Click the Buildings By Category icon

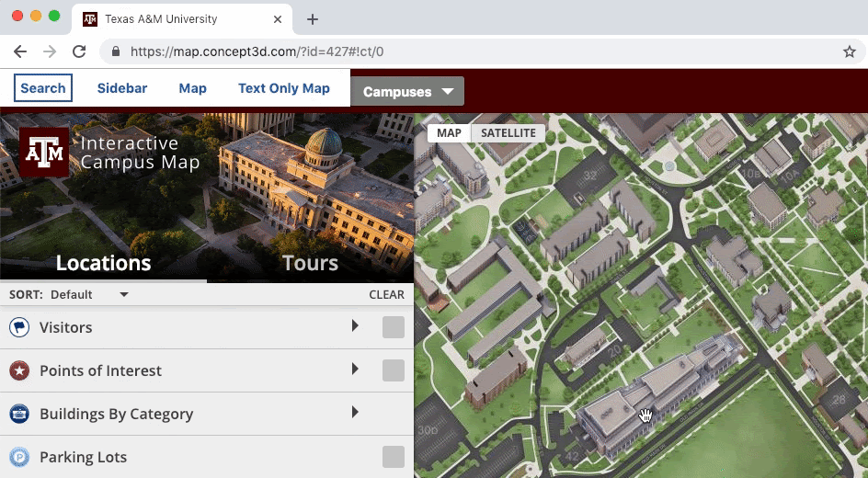(19, 414)
